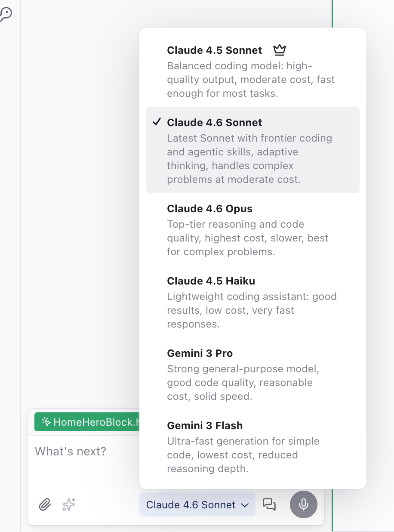Screen dimensions: 394x532
Task: Click the crown icon beside Claude 4.5 Sonnet
Action: coord(280,50)
